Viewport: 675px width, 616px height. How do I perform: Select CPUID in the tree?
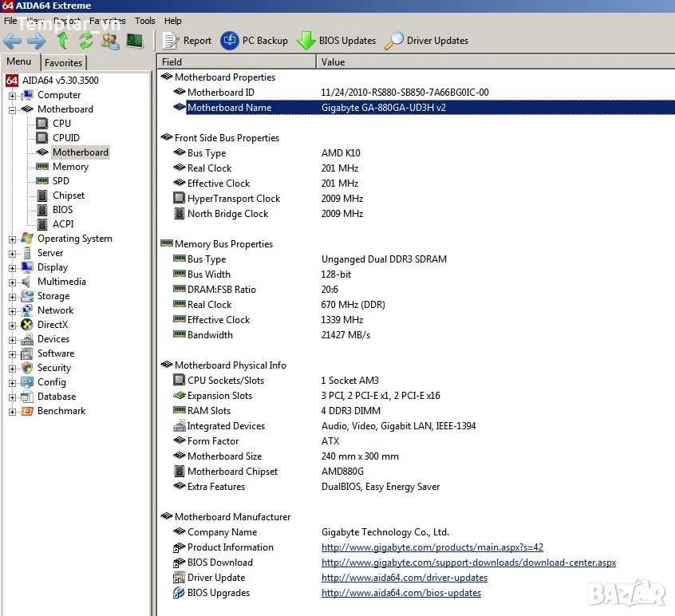point(66,138)
